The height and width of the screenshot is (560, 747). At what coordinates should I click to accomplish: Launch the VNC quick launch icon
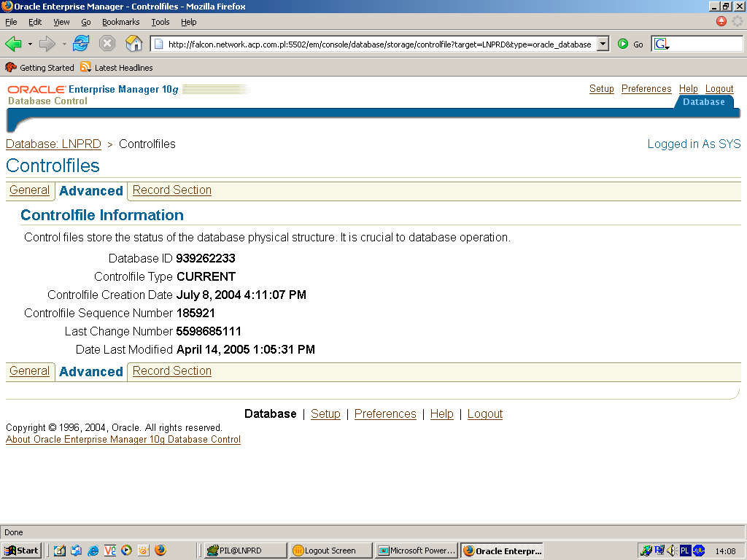(x=109, y=551)
